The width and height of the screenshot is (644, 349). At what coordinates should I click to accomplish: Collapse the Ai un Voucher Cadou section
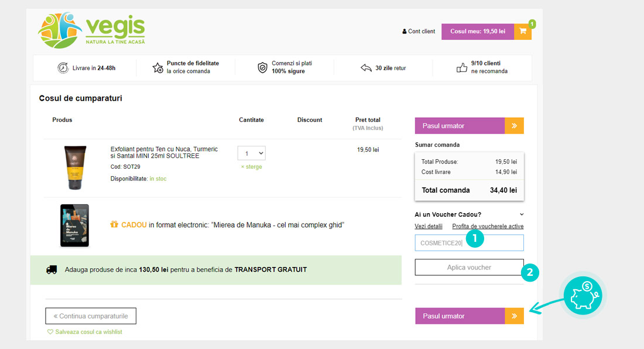pos(522,214)
